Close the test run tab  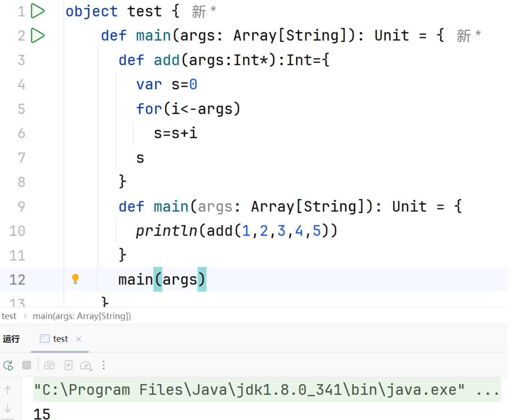pos(79,339)
